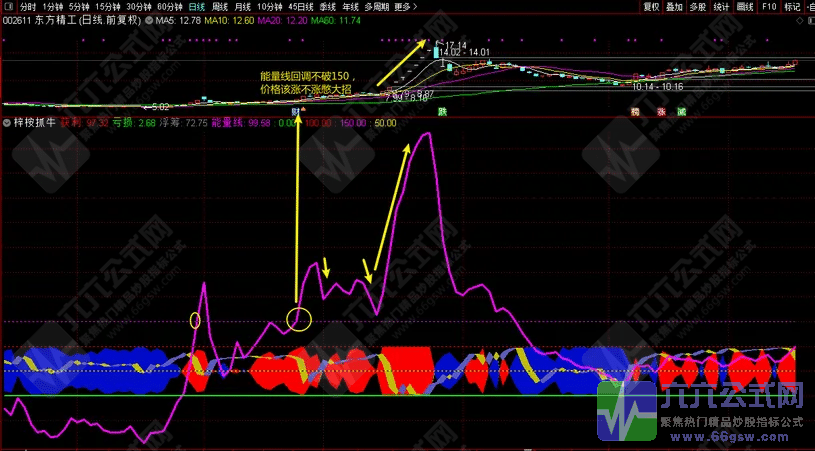
Task: Select the 周线 weekly chart tab
Action: coord(220,6)
